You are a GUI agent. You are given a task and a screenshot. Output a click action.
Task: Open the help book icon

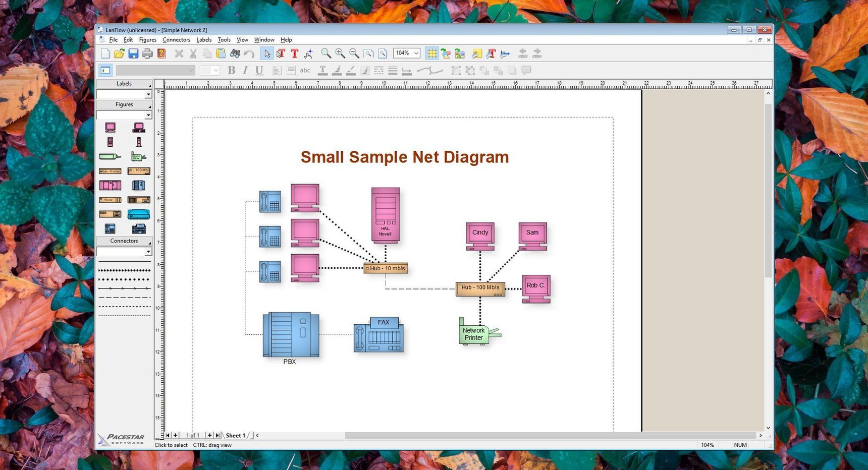click(161, 53)
